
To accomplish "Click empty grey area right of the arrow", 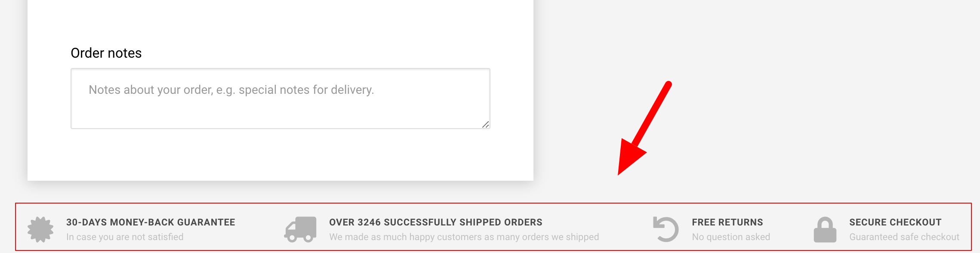I will pyautogui.click(x=817, y=108).
